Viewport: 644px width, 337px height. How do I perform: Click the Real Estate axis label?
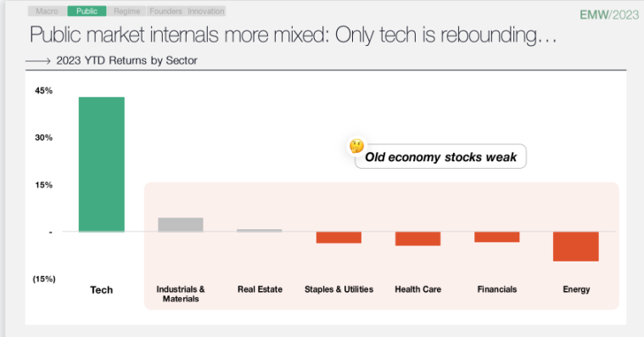260,289
